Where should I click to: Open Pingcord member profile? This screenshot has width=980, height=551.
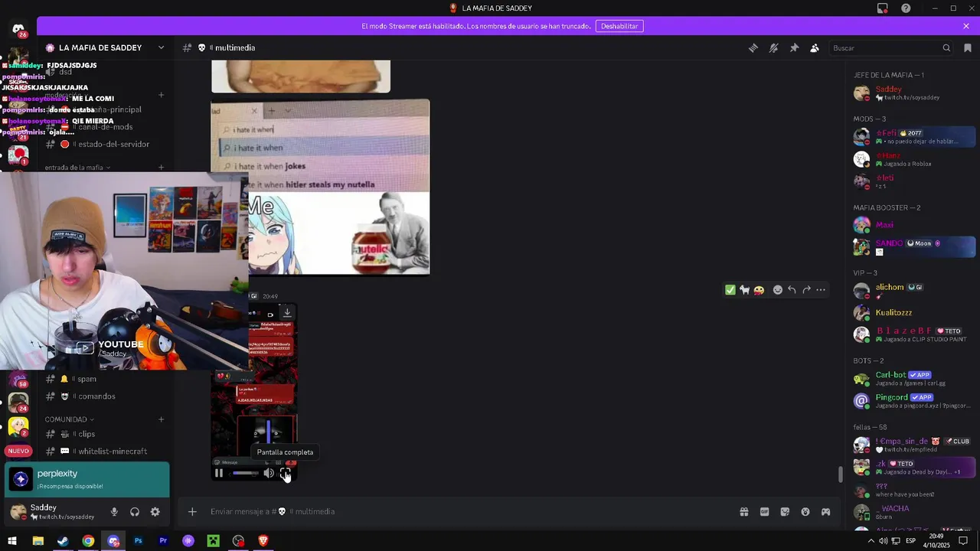tap(911, 401)
